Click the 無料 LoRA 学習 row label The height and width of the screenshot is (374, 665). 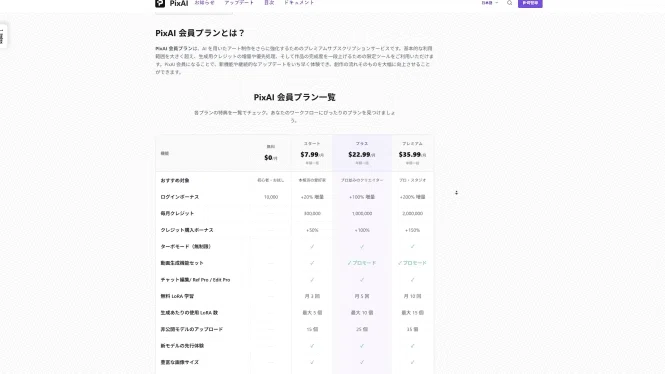click(177, 296)
